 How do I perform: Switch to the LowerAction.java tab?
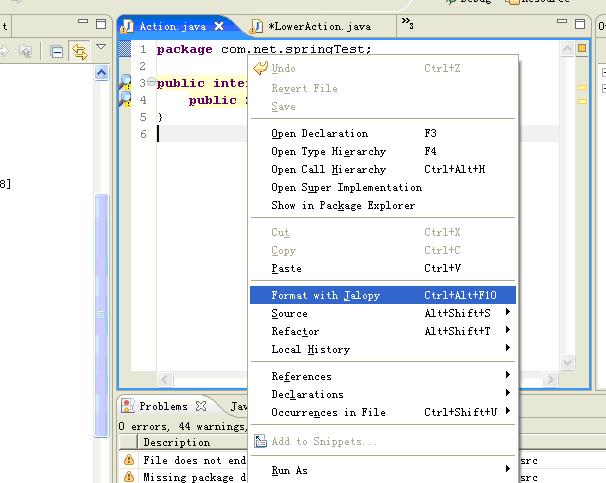(320, 26)
